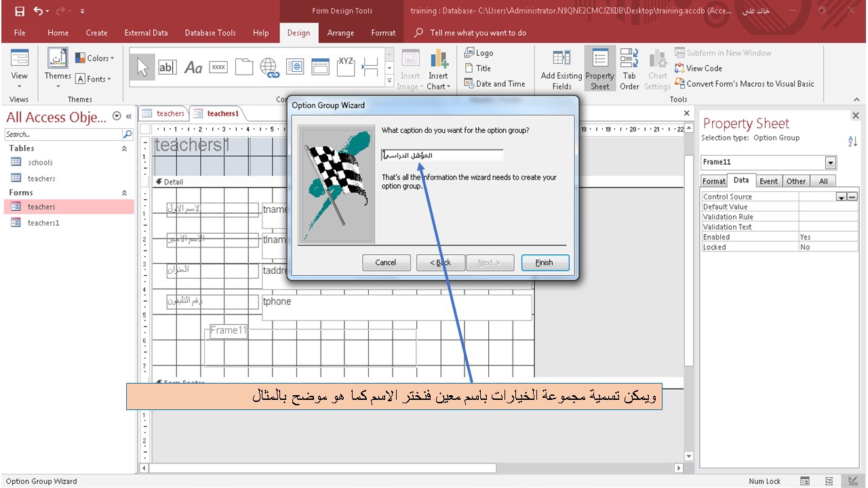Expand the Controls gallery More arrow
868x488 pixels.
click(x=389, y=82)
